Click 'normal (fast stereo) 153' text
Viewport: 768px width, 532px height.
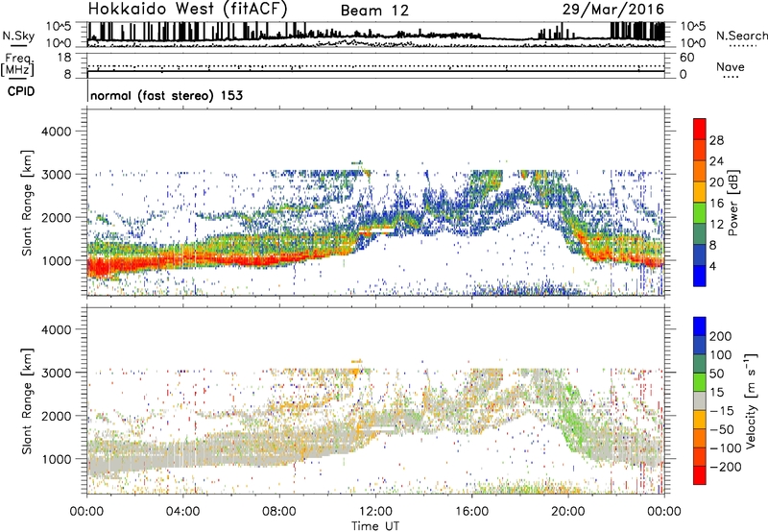coord(166,95)
